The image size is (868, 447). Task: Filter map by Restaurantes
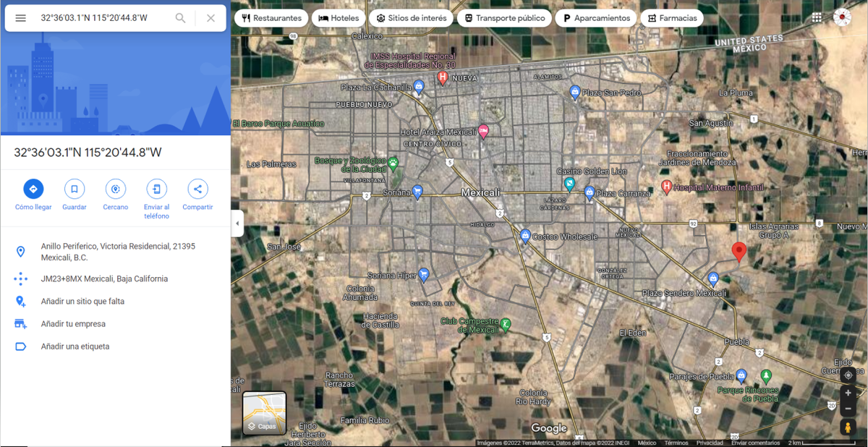pyautogui.click(x=271, y=18)
